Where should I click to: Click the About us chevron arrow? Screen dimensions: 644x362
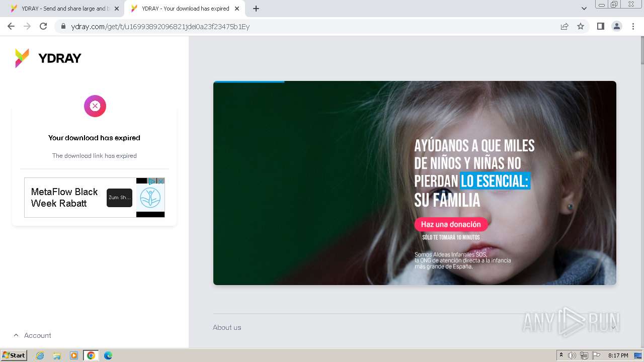614,328
